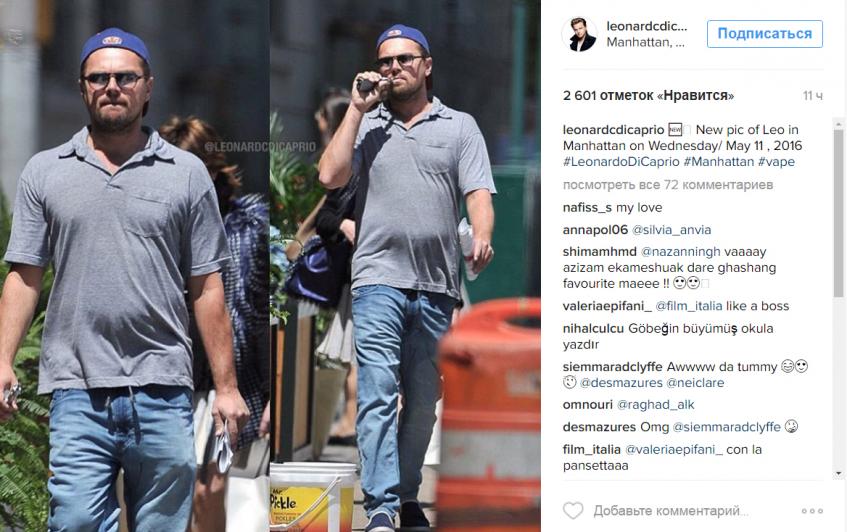This screenshot has width=847, height=532.
Task: Click the Подписаться follow button
Action: pyautogui.click(x=764, y=34)
